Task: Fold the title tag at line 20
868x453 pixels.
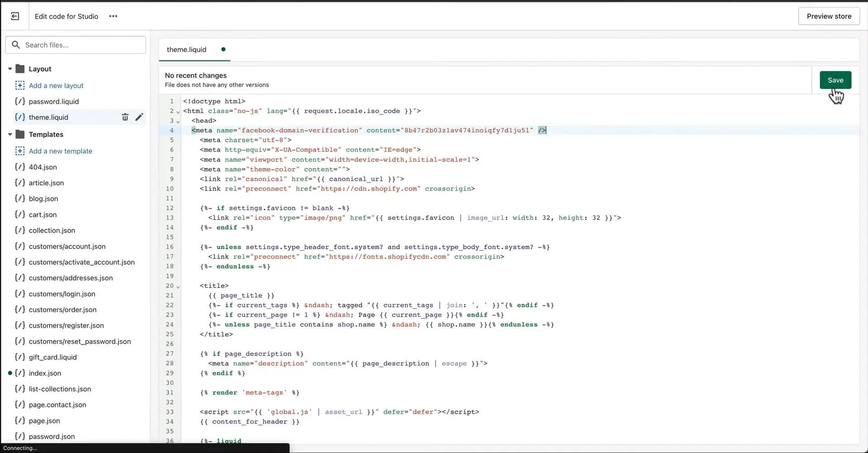Action: click(178, 287)
